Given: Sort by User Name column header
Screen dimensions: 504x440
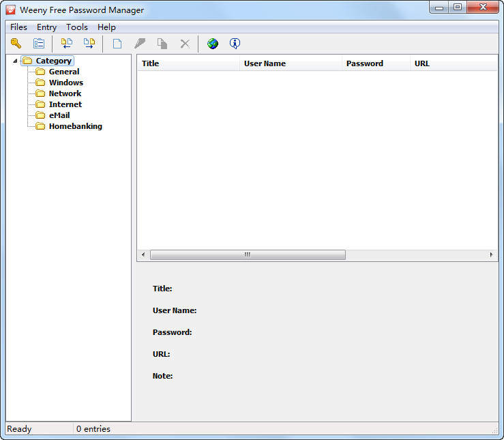Looking at the screenshot, I should pos(291,63).
